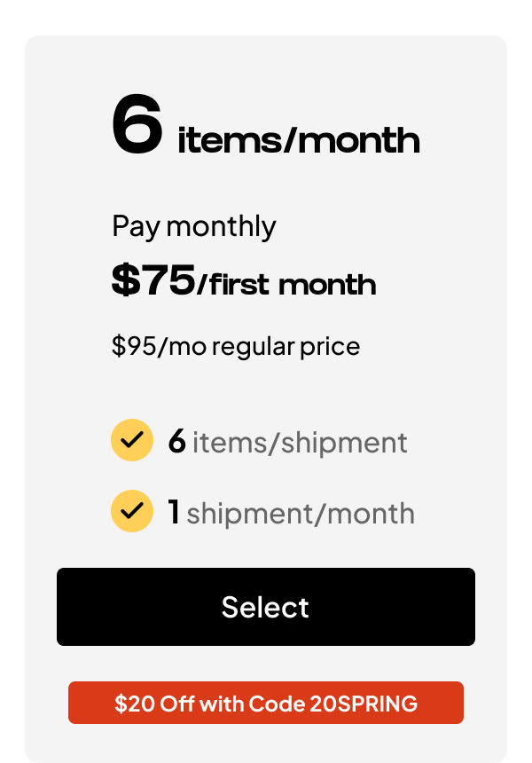532x763 pixels.
Task: Click the 20SPRING promo code text
Action: 364,704
